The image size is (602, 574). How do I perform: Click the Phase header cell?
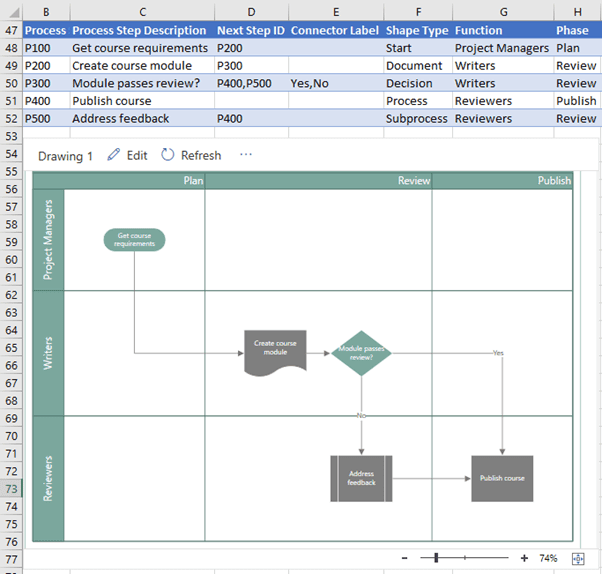[578, 30]
